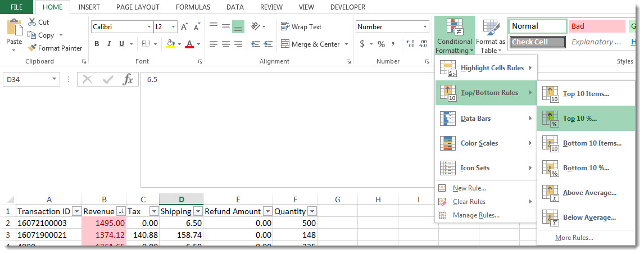The image size is (644, 254).
Task: Click the Cut scissors icon
Action: click(32, 22)
